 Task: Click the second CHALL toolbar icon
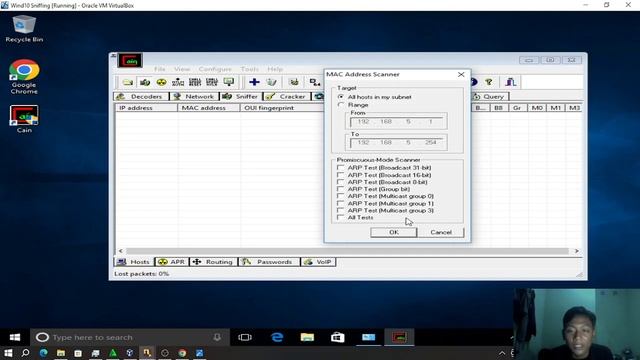coord(212,82)
